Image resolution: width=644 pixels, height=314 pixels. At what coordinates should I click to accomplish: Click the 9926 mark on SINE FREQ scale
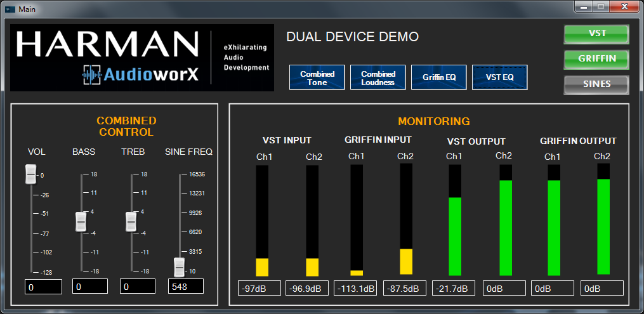195,213
